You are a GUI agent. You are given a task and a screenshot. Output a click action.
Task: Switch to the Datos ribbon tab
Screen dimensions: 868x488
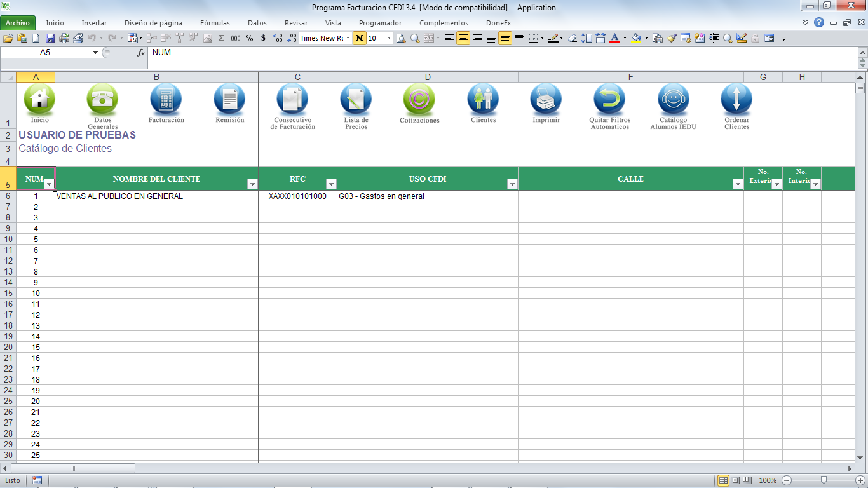(257, 23)
